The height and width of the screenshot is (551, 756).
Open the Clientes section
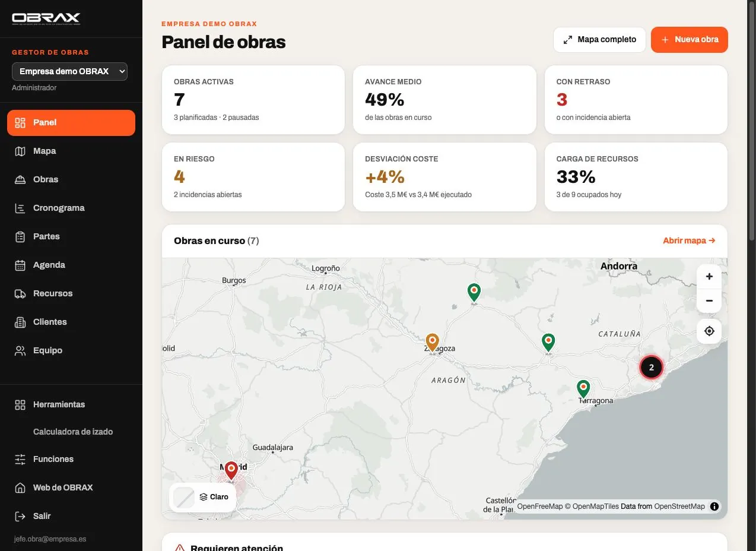click(71, 322)
